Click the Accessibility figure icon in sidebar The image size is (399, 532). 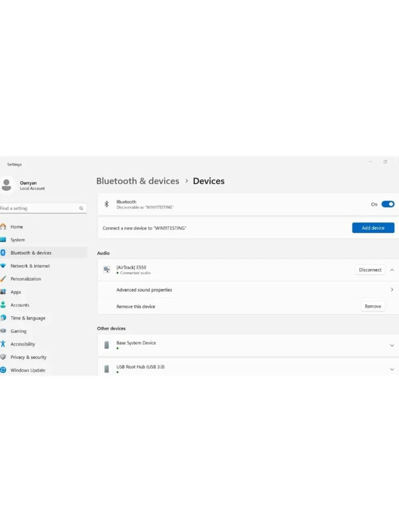(3, 344)
